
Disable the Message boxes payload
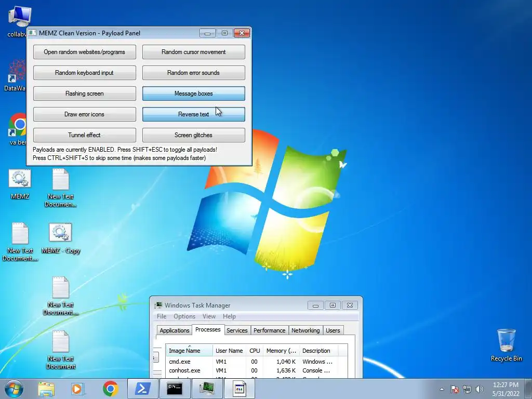tap(193, 94)
